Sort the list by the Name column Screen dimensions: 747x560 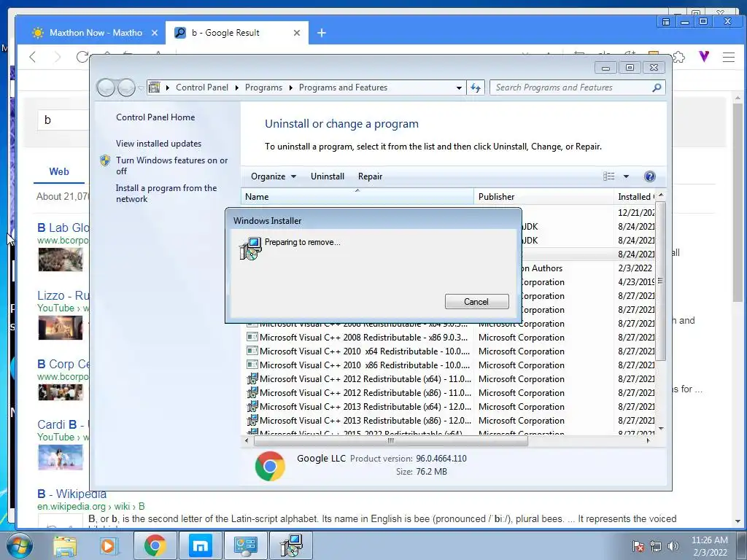coord(357,197)
